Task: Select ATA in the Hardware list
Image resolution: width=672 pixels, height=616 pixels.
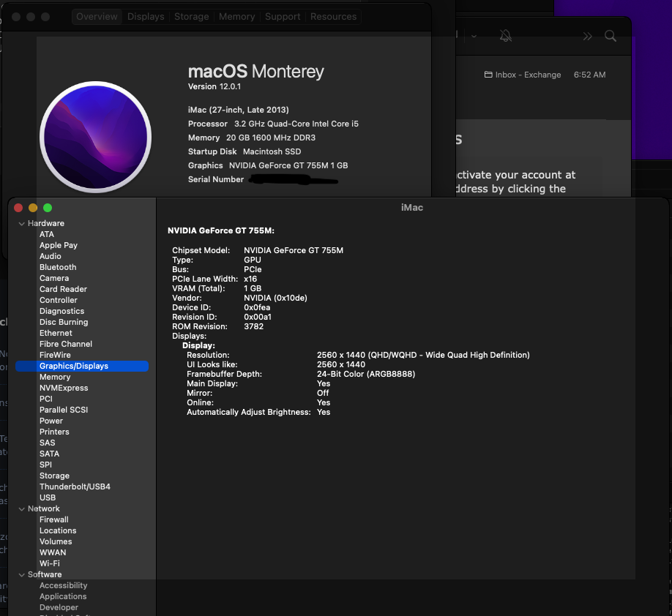Action: 47,234
